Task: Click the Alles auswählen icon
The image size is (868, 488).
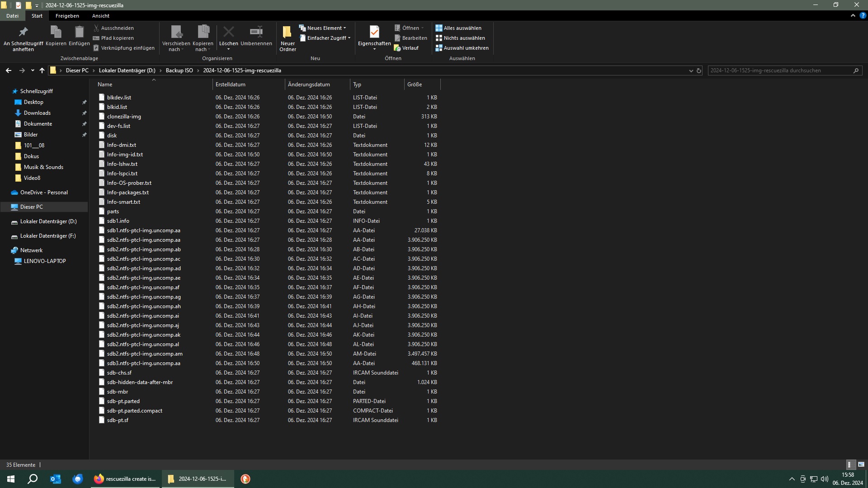Action: (x=439, y=28)
